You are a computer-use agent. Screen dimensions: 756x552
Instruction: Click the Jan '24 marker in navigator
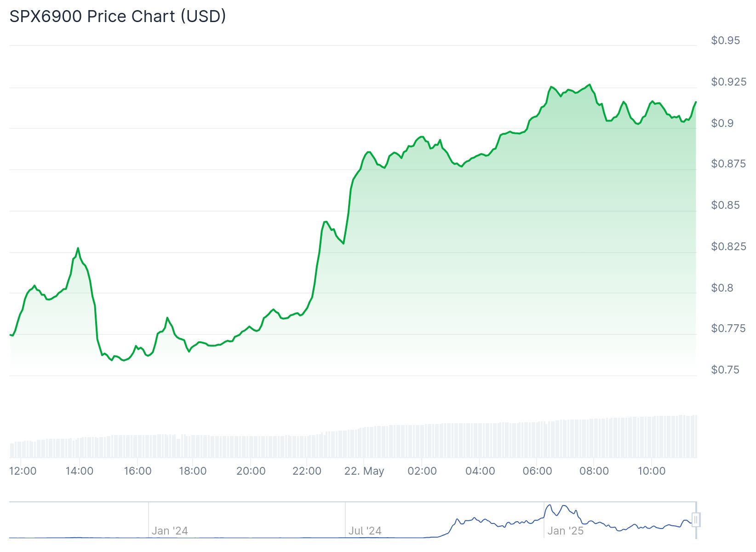[170, 531]
